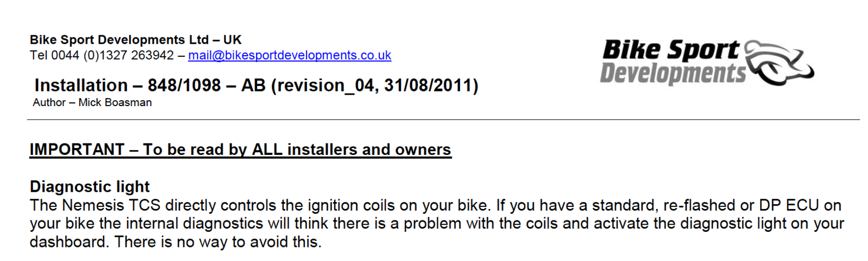The width and height of the screenshot is (868, 261).
Task: Click the "Bike Sport Developments Ltd – UK" header
Action: point(136,40)
